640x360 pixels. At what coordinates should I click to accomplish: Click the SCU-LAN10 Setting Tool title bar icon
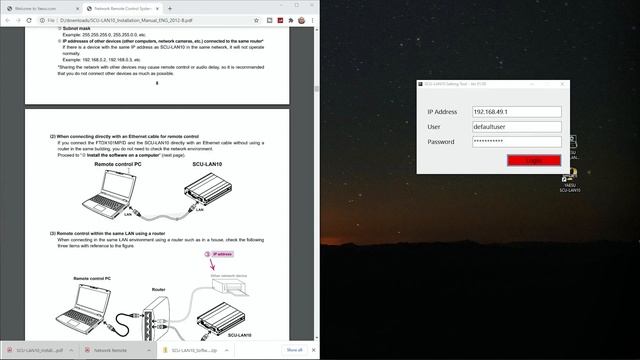tap(420, 84)
